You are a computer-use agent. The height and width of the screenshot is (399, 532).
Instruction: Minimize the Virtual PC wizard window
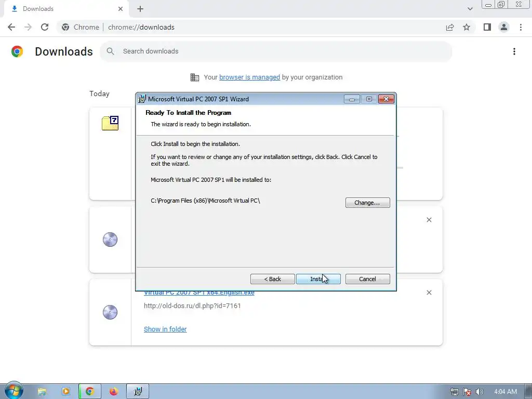[x=352, y=99]
